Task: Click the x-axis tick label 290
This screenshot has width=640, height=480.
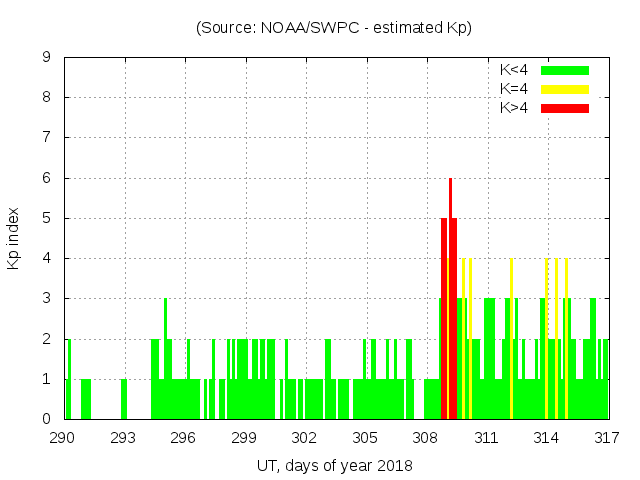Action: pos(63,438)
